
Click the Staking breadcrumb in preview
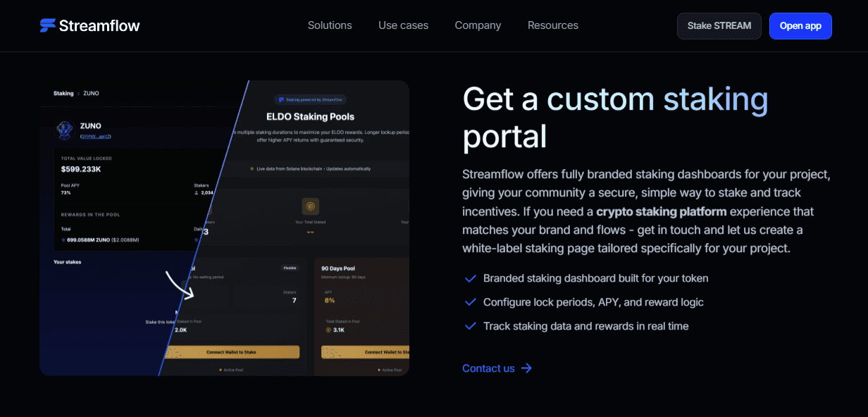coord(63,94)
